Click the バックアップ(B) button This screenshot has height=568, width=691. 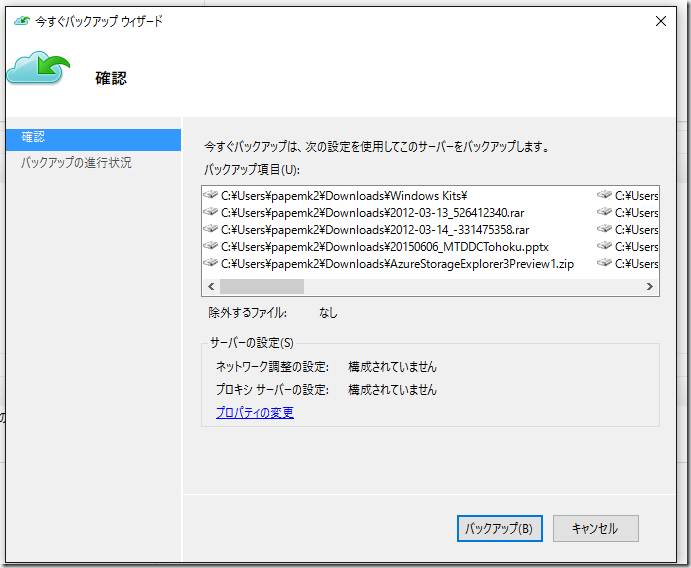499,528
